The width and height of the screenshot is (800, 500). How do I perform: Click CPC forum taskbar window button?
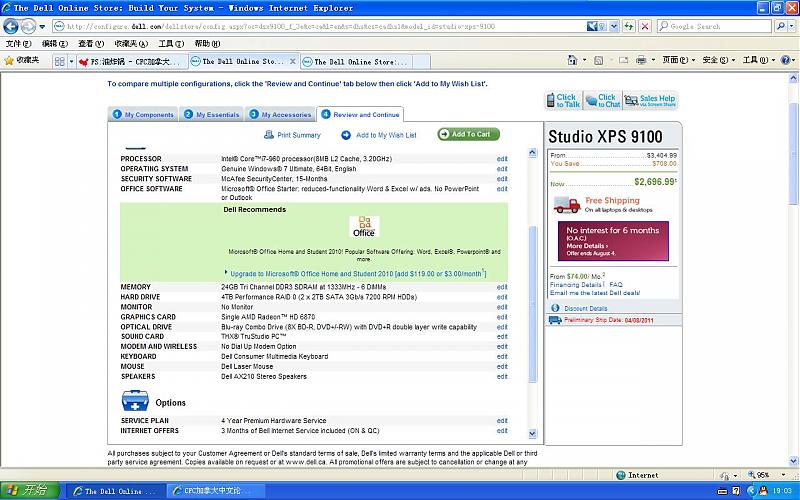[215, 491]
